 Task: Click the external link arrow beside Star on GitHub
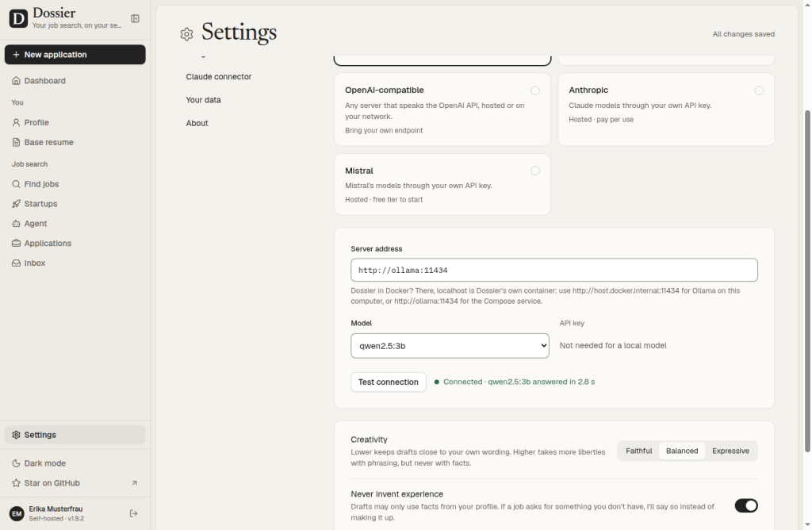[135, 483]
